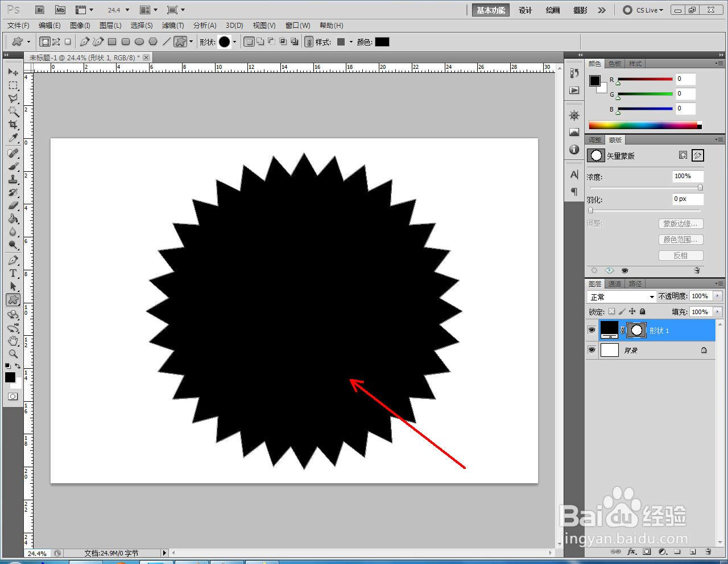Select the Paths mode option
Image resolution: width=728 pixels, height=564 pixels.
pyautogui.click(x=56, y=42)
